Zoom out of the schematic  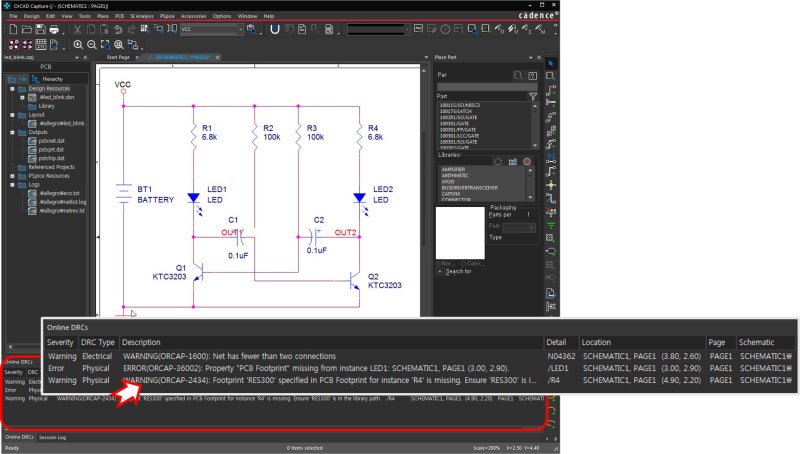92,45
